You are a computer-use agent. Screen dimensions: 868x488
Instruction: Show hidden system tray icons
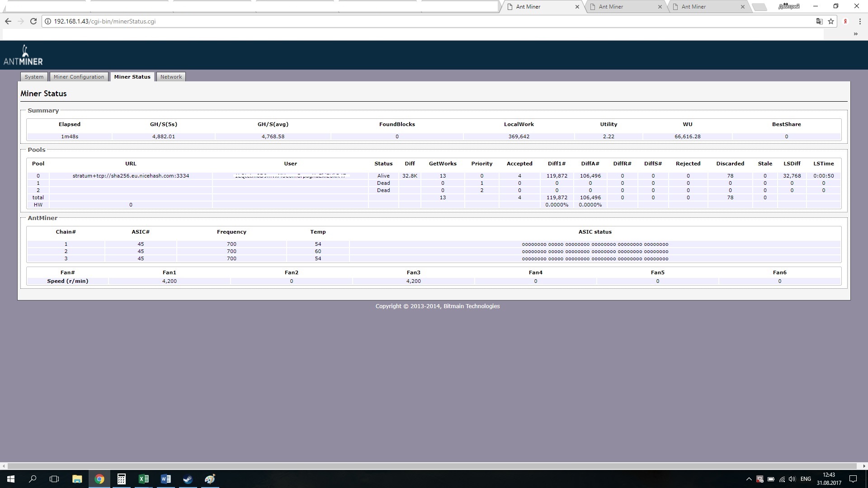749,479
